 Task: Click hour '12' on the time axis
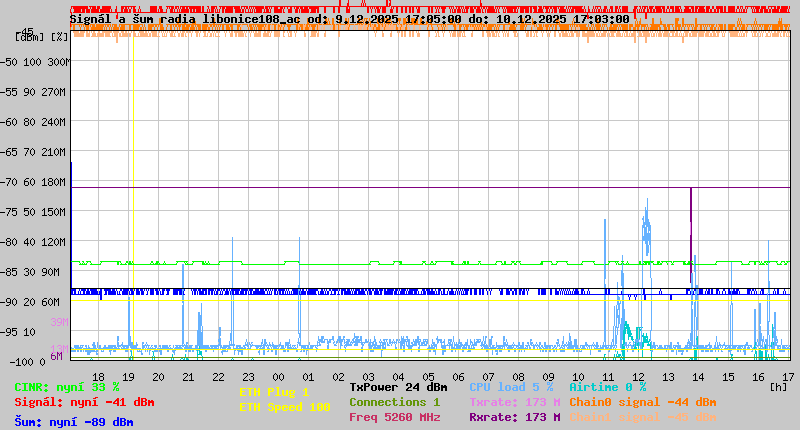(x=638, y=377)
